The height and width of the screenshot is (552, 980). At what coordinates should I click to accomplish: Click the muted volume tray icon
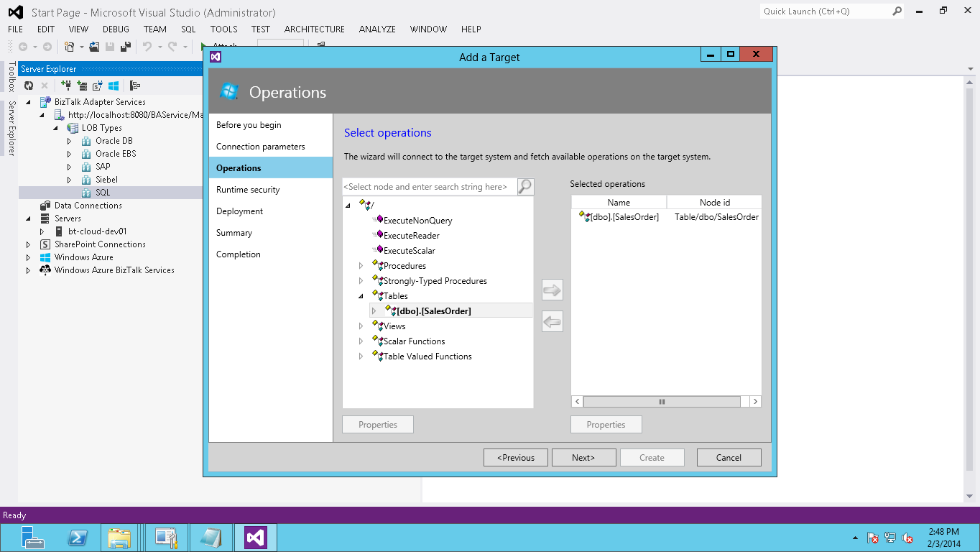tap(907, 538)
